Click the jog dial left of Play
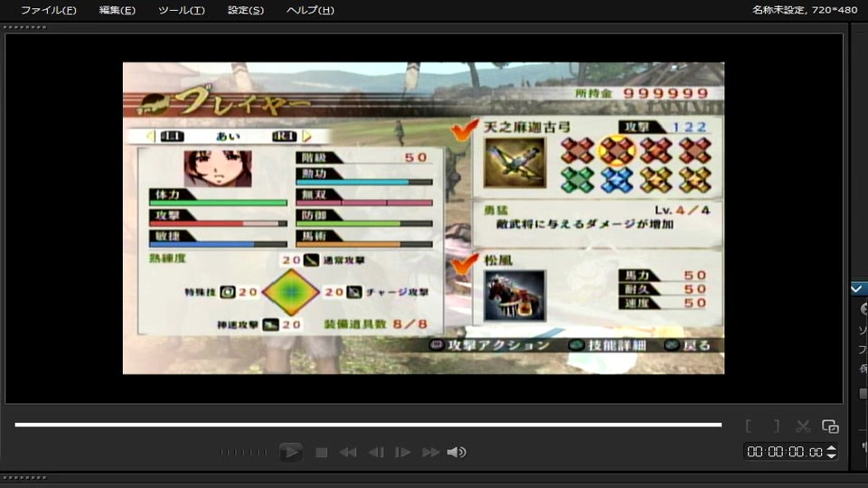This screenshot has height=488, width=868. pyautogui.click(x=243, y=453)
